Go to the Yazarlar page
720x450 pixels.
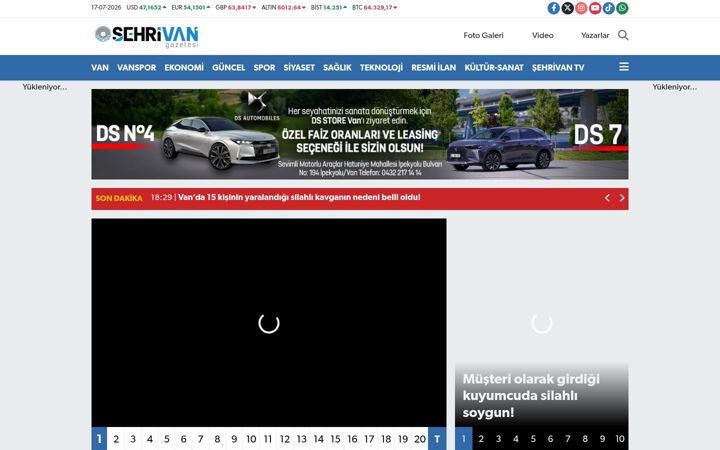click(x=595, y=35)
